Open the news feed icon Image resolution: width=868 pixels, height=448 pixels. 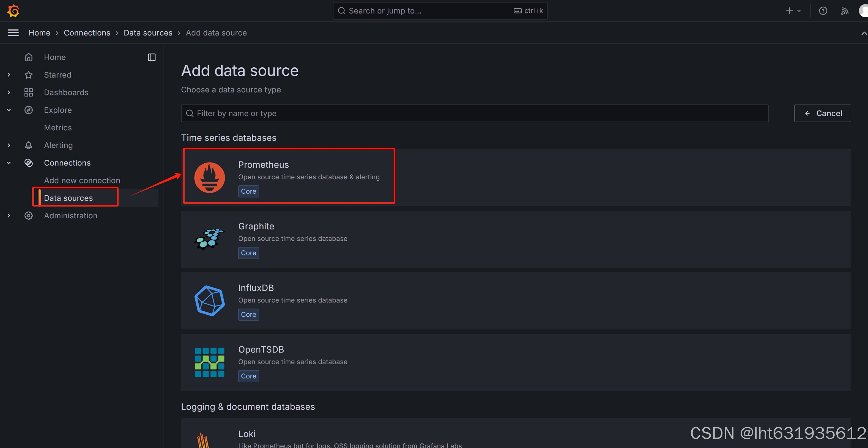(844, 11)
